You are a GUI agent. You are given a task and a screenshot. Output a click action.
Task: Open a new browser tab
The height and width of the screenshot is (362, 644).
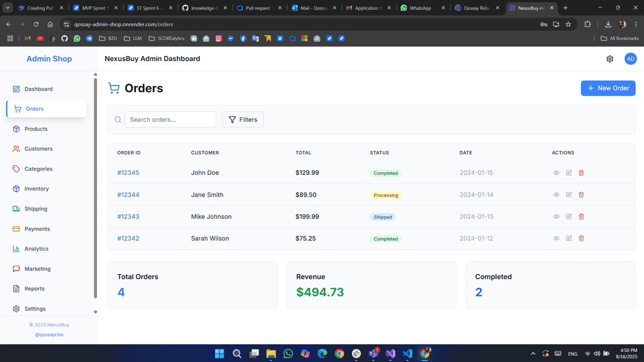(565, 8)
